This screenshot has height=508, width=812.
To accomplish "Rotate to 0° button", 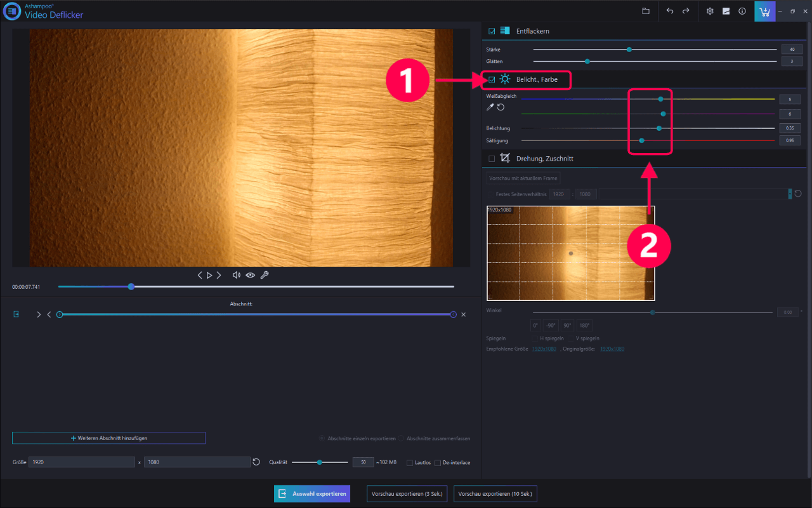I will click(535, 325).
